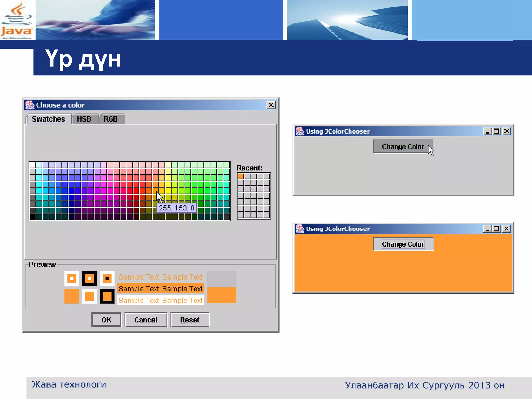Click Java icon of upper JColorChooser window

pyautogui.click(x=300, y=131)
